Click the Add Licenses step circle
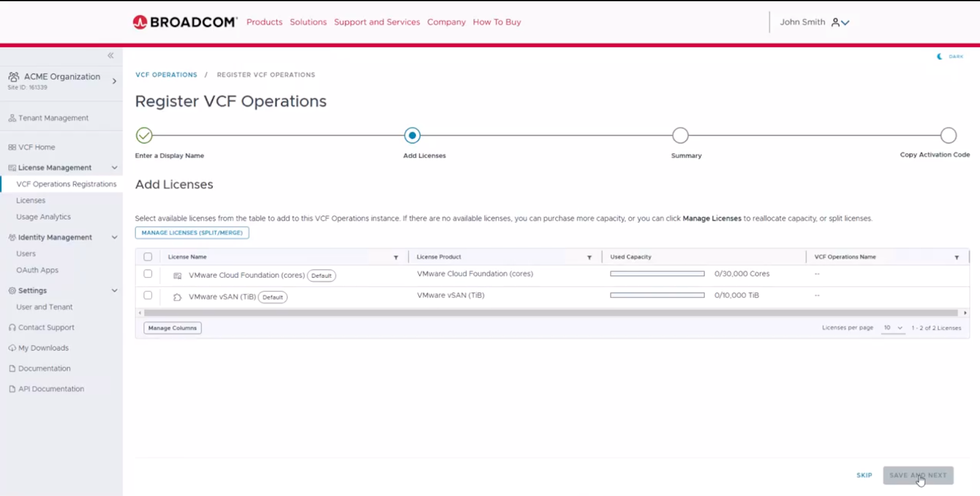The height and width of the screenshot is (496, 980). 412,135
